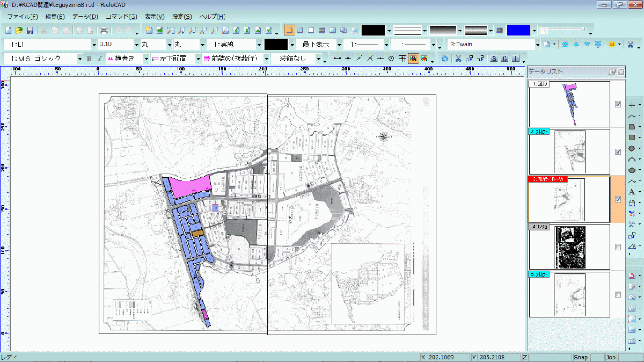Select the 1:図形 thumbnail in data list
The height and width of the screenshot is (362, 644).
(569, 104)
